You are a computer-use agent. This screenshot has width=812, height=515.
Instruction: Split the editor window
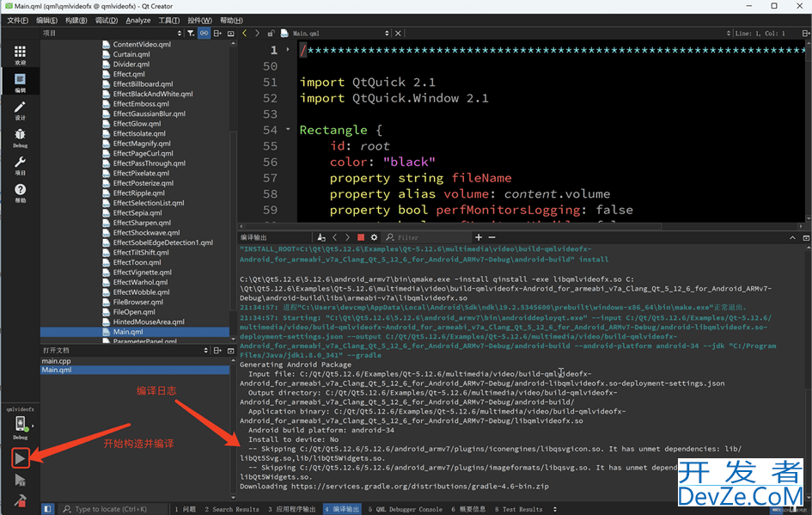pyautogui.click(x=806, y=34)
